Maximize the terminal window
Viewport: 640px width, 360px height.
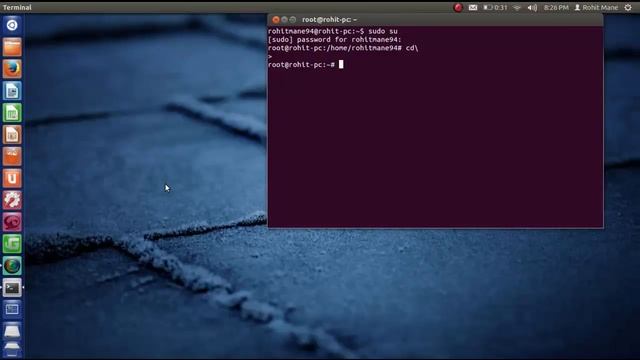click(x=293, y=20)
